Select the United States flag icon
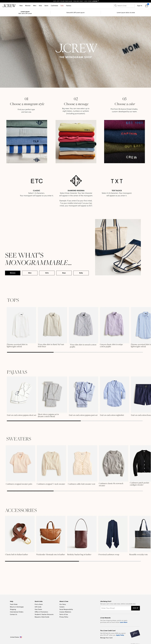This screenshot has width=151, height=644. 21,637
